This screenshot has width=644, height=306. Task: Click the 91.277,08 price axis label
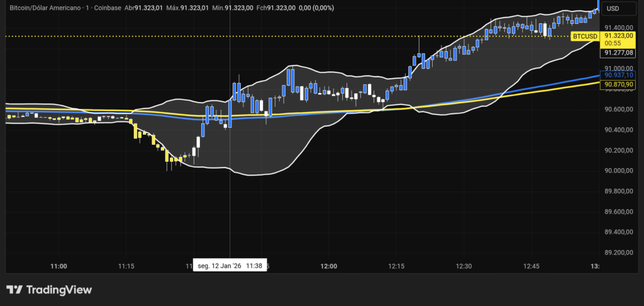coord(618,53)
